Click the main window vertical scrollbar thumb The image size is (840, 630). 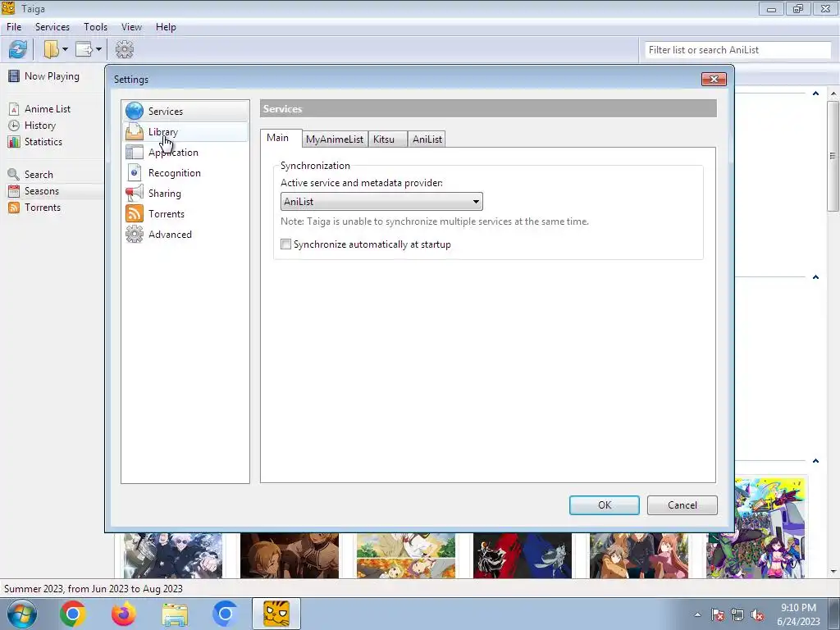[833, 156]
